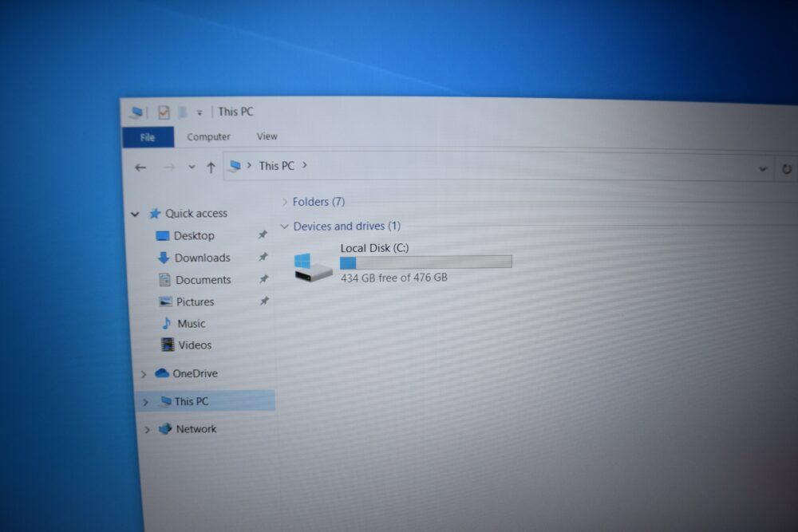Open the recent locations dropdown arrow
The width and height of the screenshot is (798, 532).
tap(192, 167)
